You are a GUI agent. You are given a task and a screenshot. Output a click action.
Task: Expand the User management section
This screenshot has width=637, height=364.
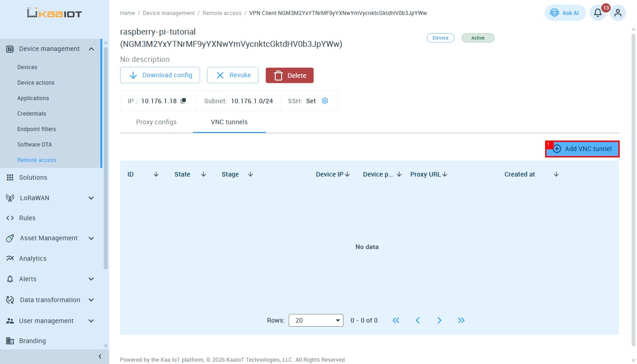coord(91,321)
